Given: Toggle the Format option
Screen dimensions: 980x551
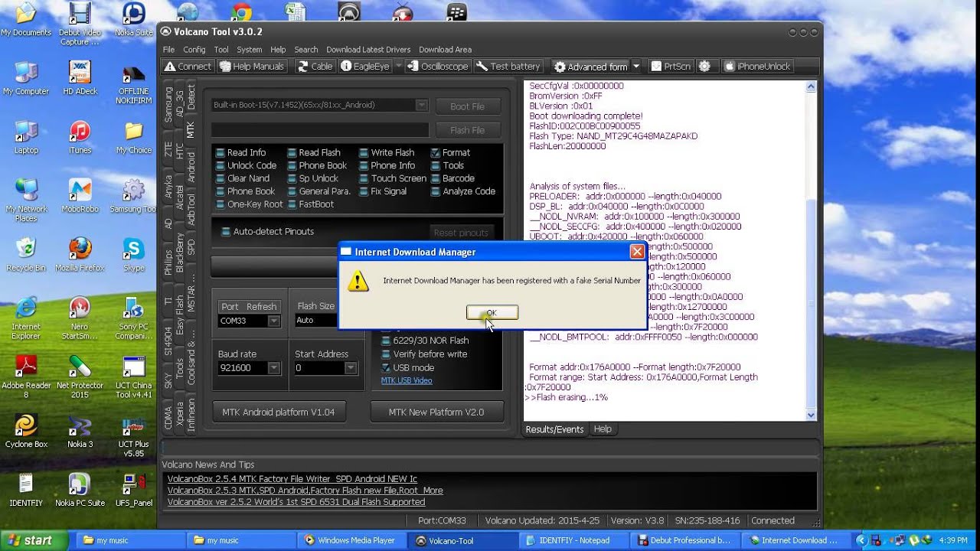Looking at the screenshot, I should 450,152.
